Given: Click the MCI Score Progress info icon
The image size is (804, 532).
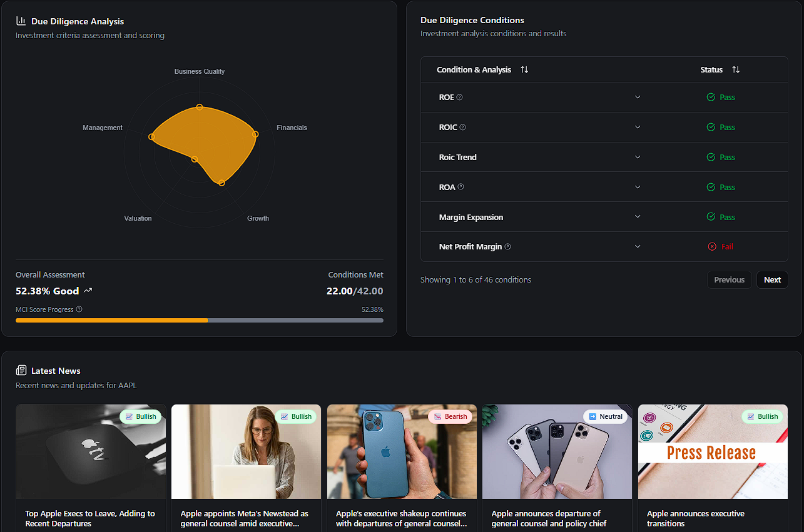Looking at the screenshot, I should (79, 309).
